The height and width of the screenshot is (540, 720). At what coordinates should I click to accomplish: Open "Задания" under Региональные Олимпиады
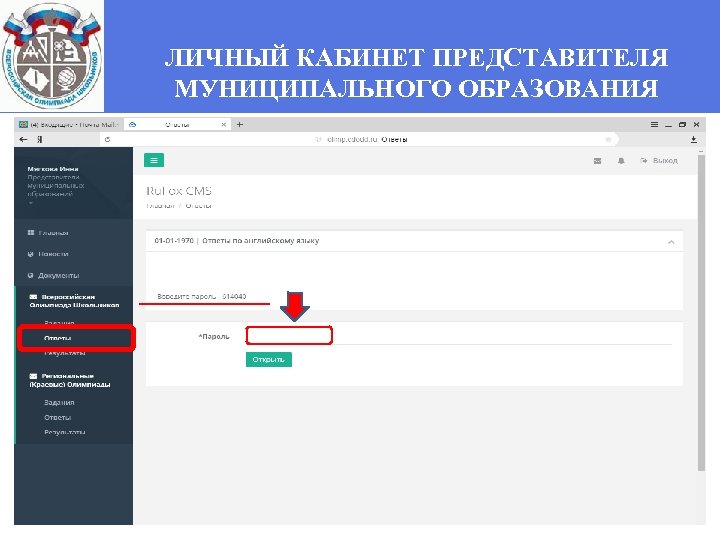59,402
